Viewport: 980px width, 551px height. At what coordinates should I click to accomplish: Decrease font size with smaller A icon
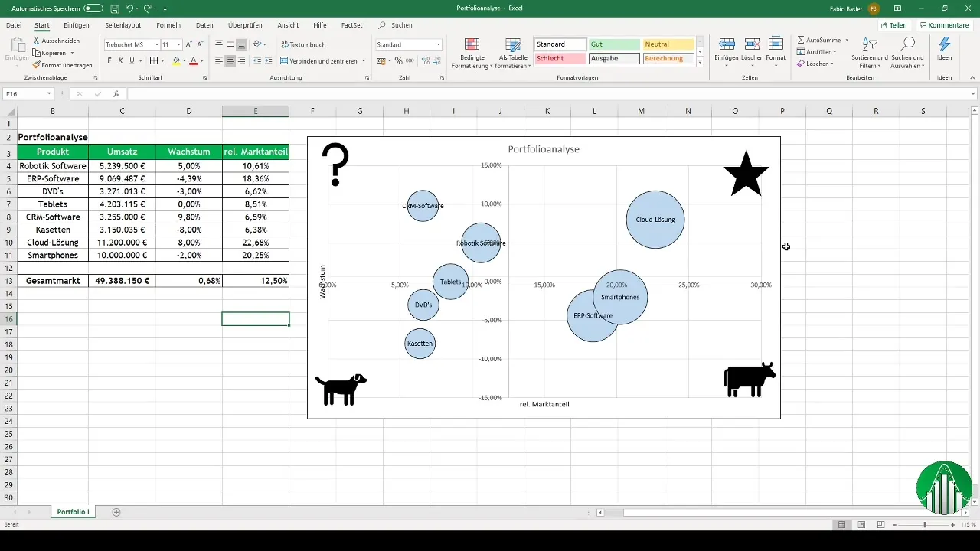point(201,44)
